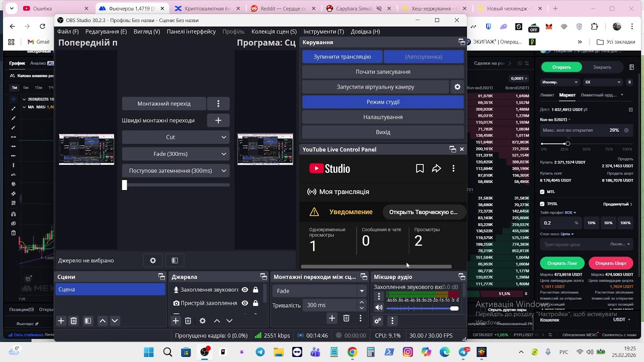Open advanced audio properties gears icon

tap(378, 321)
